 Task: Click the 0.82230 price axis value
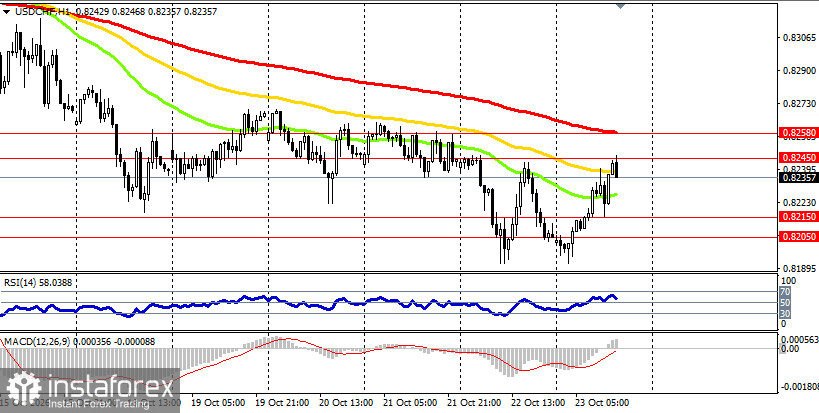click(800, 203)
